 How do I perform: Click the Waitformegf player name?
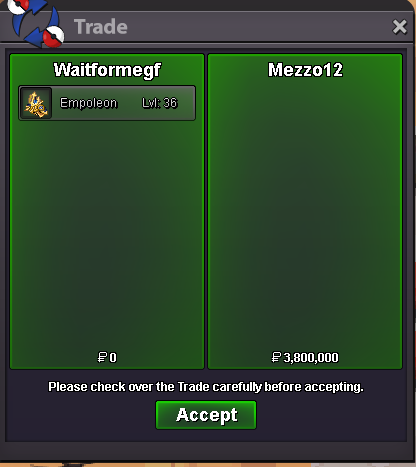pos(107,70)
